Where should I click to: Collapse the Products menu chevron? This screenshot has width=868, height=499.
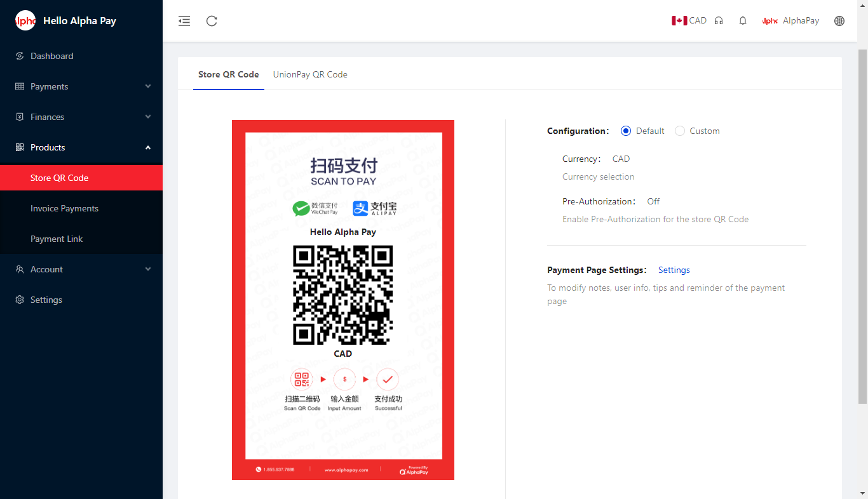coord(148,147)
